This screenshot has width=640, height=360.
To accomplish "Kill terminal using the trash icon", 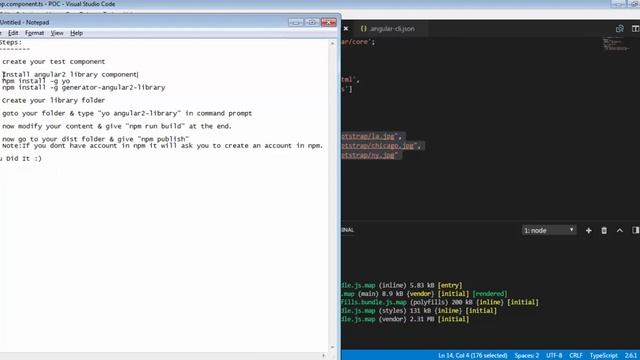I will tap(604, 231).
